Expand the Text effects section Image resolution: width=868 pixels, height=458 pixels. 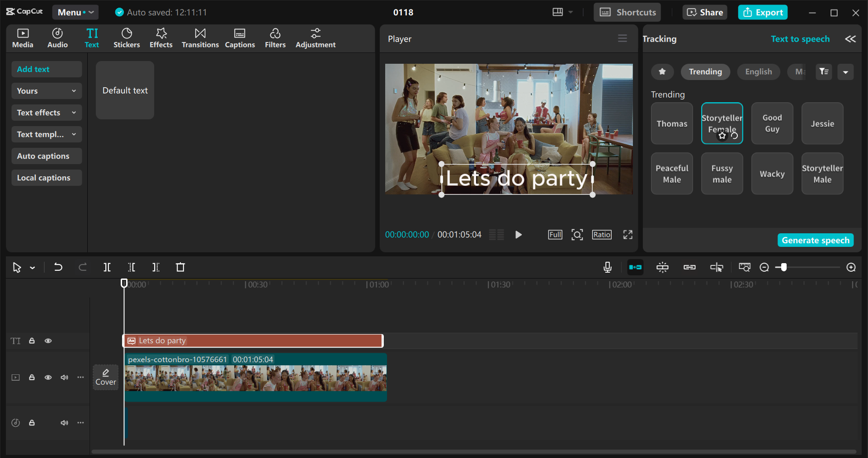point(46,113)
